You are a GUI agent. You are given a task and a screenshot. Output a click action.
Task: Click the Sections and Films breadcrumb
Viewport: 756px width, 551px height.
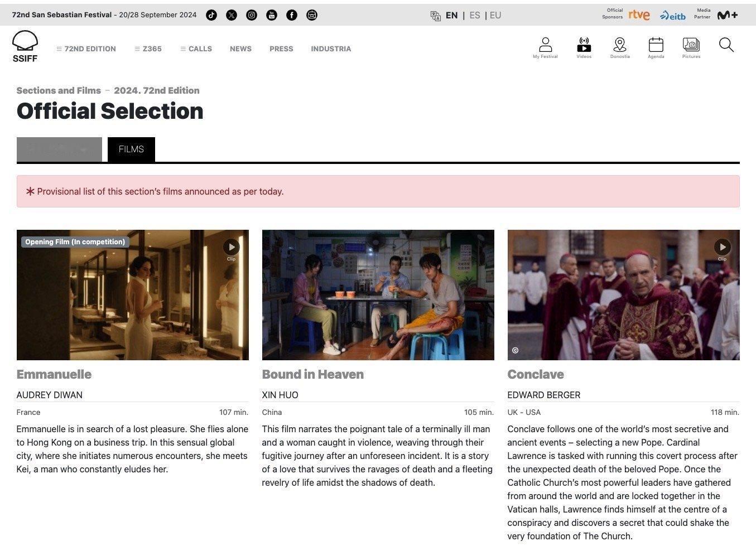59,90
